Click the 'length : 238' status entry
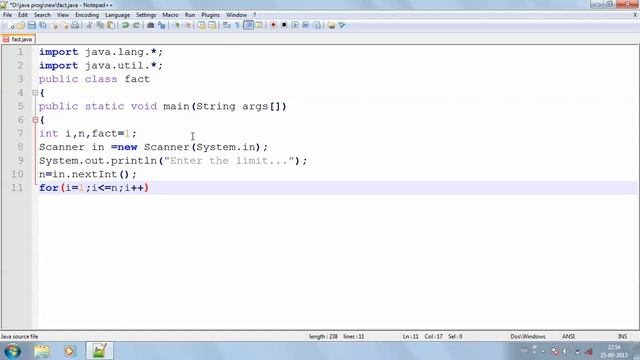The width and height of the screenshot is (640, 360). pos(323,336)
